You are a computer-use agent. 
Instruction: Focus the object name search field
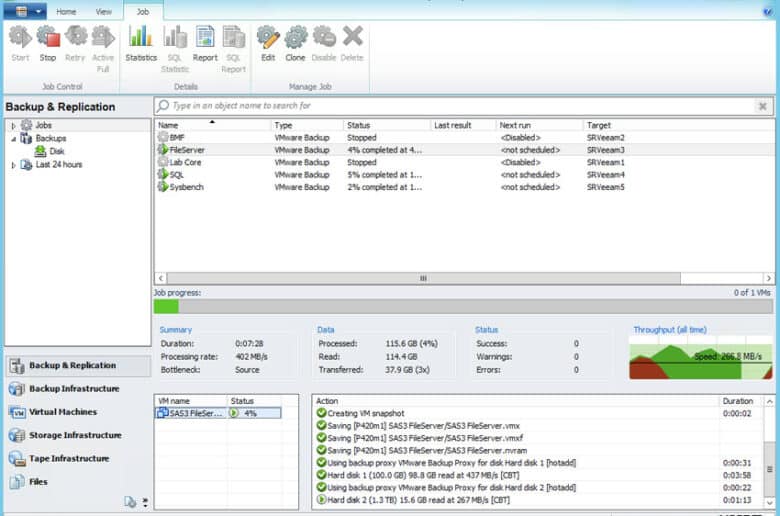[x=455, y=105]
